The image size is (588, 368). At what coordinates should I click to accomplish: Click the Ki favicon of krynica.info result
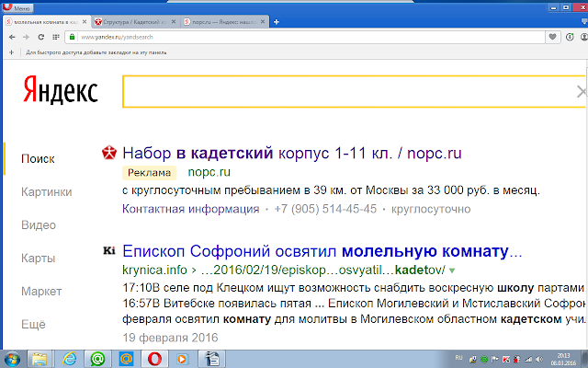pyautogui.click(x=109, y=250)
